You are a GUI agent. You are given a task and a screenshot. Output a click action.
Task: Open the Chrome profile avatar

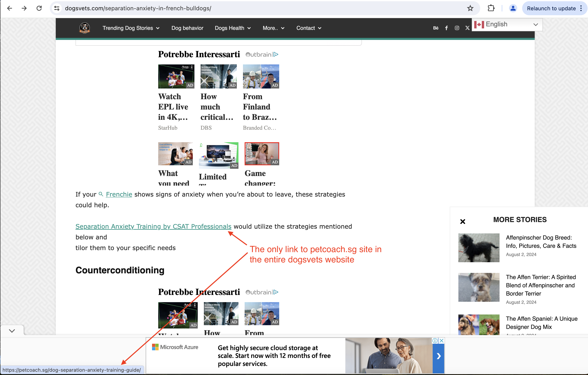tap(513, 8)
